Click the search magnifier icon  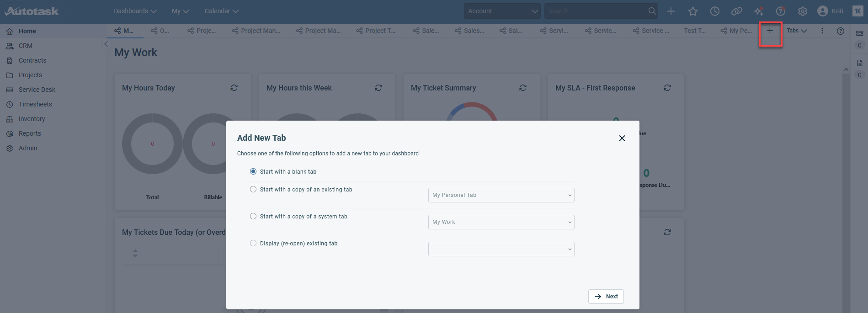(652, 11)
